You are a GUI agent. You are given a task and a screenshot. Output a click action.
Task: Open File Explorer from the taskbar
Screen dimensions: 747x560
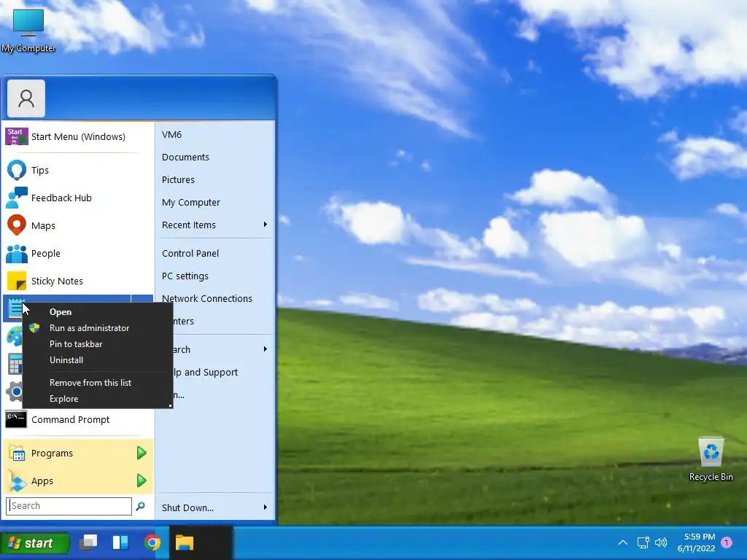(x=185, y=542)
